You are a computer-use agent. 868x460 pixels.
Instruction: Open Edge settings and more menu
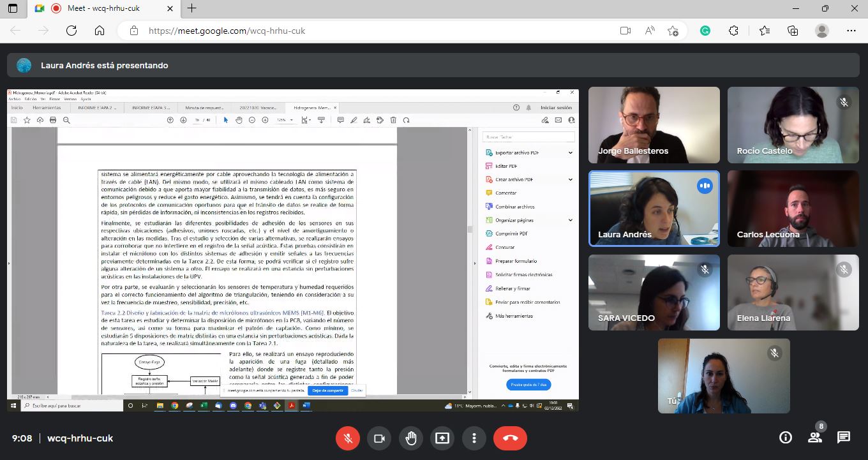coord(851,31)
